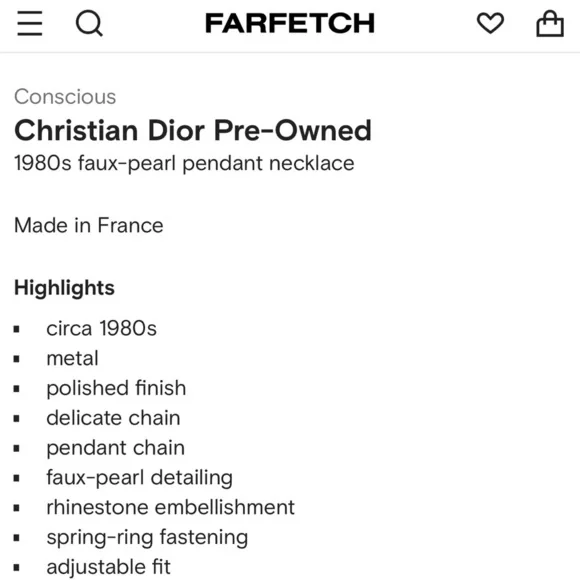This screenshot has height=580, width=580.
Task: Go to the Farfetch logo homepage
Action: (290, 23)
